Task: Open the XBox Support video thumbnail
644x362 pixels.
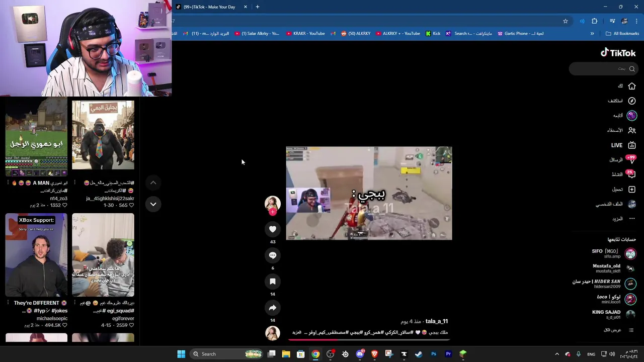Action: (36, 255)
